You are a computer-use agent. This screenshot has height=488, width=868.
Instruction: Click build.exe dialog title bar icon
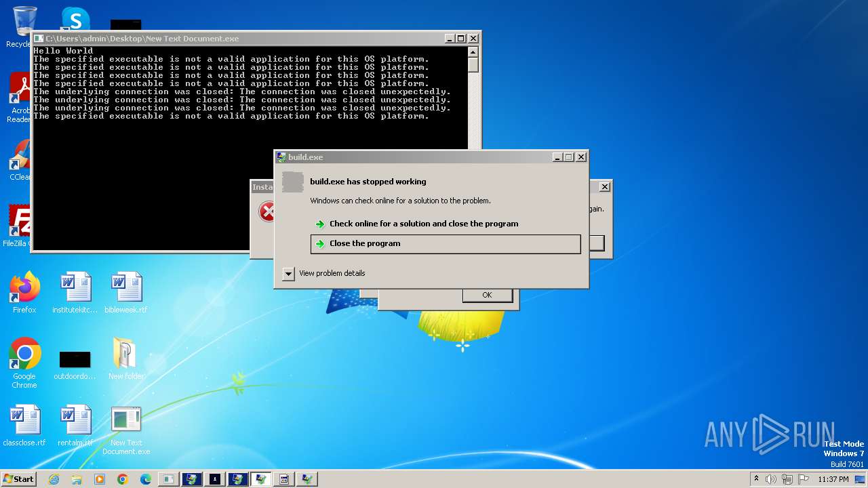[281, 157]
